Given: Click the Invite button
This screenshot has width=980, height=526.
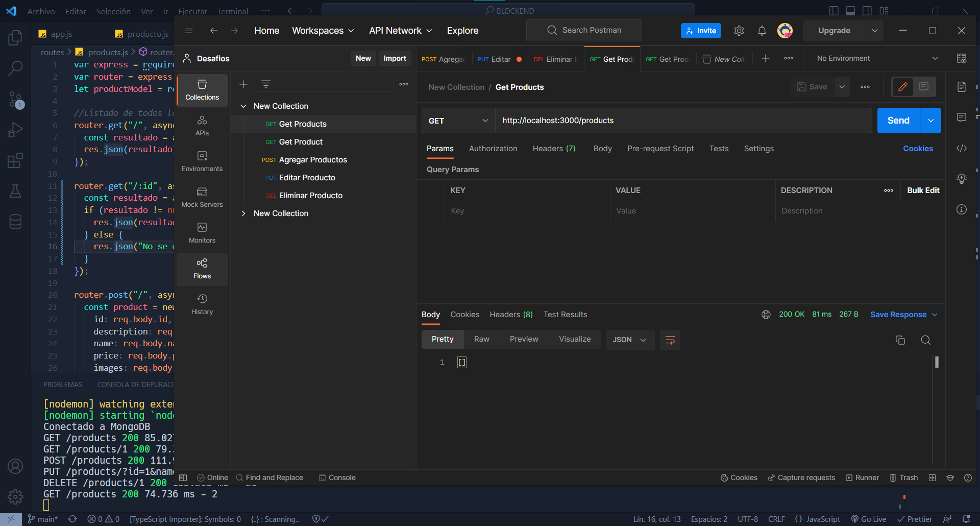Looking at the screenshot, I should [x=701, y=31].
